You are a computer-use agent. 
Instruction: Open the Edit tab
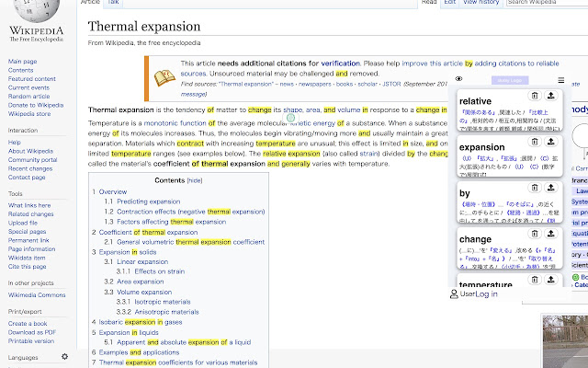click(449, 2)
